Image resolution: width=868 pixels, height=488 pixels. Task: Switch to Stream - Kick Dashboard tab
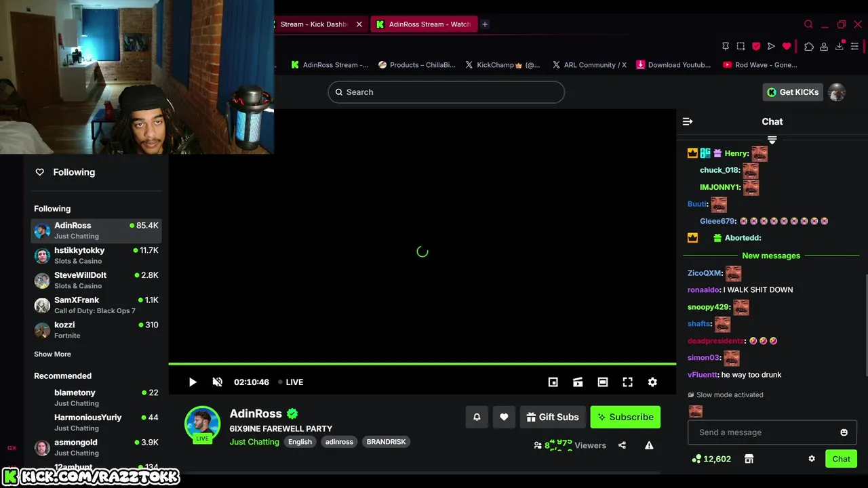(314, 24)
